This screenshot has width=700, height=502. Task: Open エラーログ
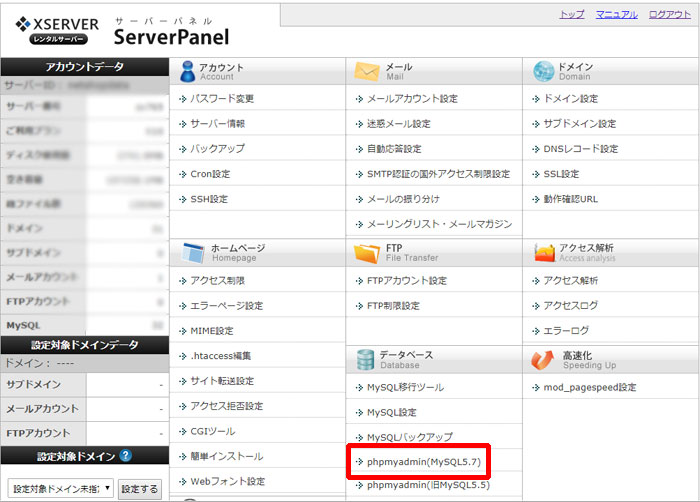[566, 330]
